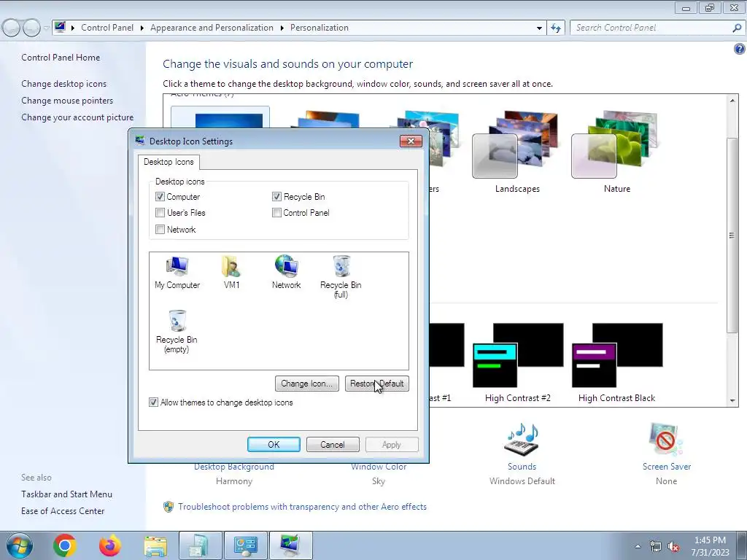Expand the arrow before Control Panel breadcrumb
Screen dimensions: 747x560
click(73, 28)
